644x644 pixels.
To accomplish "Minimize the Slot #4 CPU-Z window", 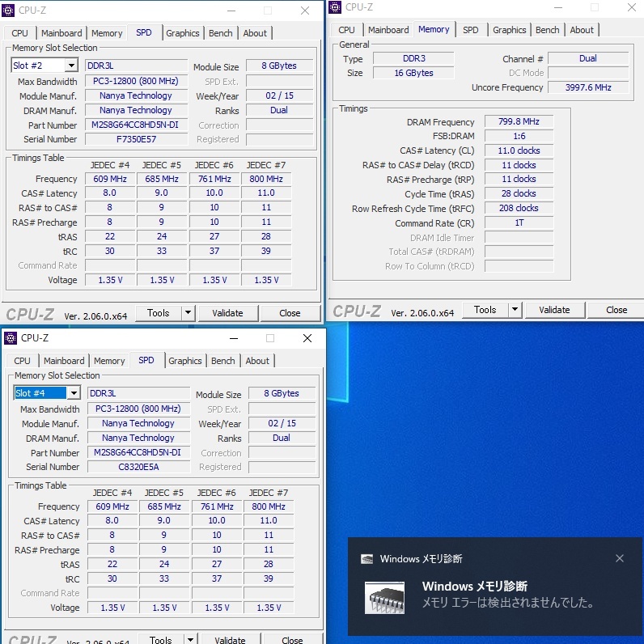I will 234,338.
